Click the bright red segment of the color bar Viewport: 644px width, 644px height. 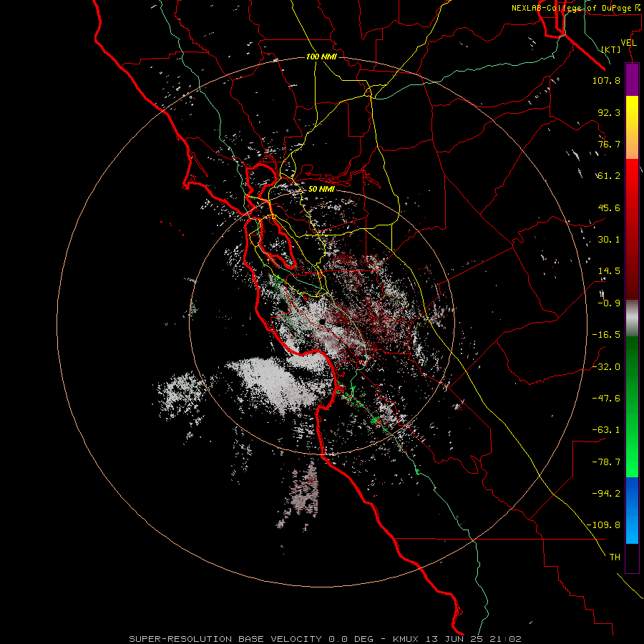click(x=632, y=229)
